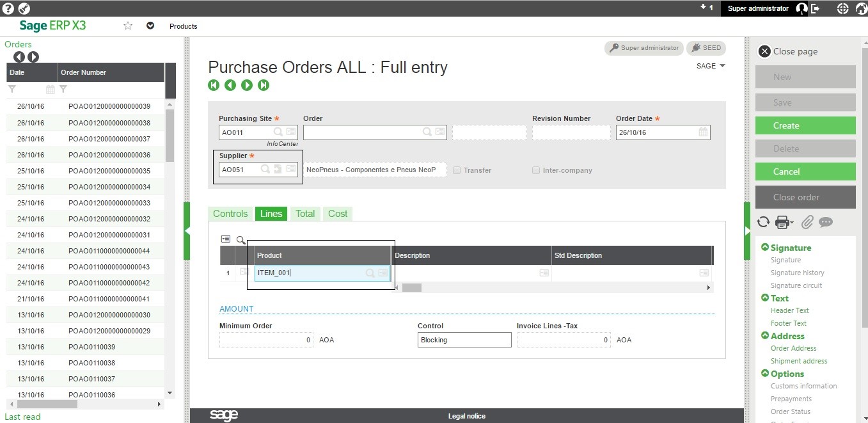The height and width of the screenshot is (423, 868).
Task: Click the Last read link
Action: click(22, 417)
